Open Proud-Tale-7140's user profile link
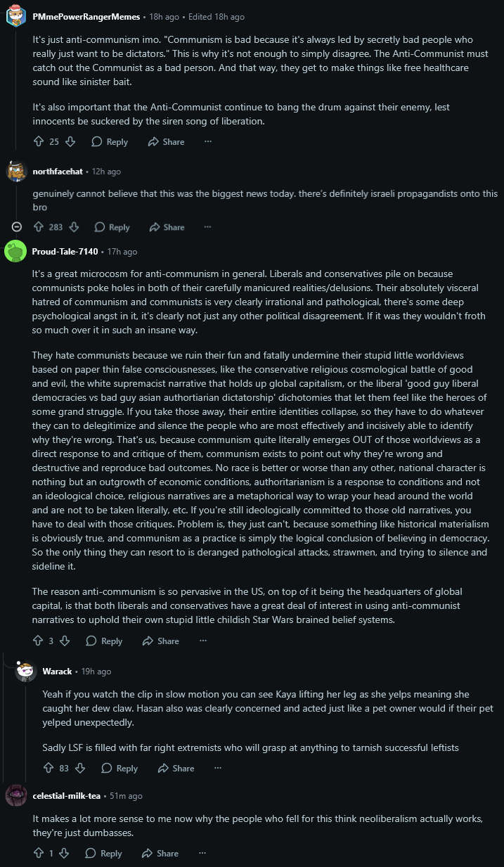 (65, 251)
